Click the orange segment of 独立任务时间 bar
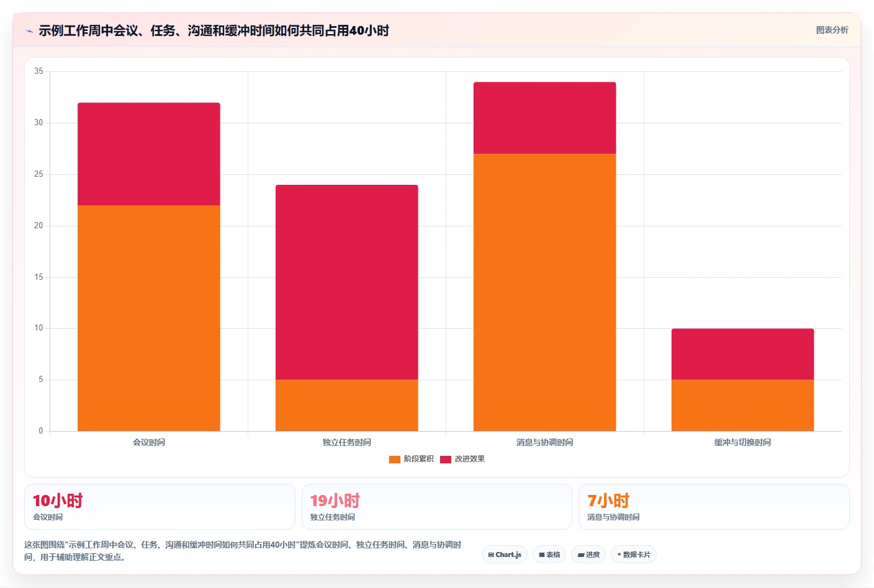The width and height of the screenshot is (874, 588). pyautogui.click(x=347, y=405)
